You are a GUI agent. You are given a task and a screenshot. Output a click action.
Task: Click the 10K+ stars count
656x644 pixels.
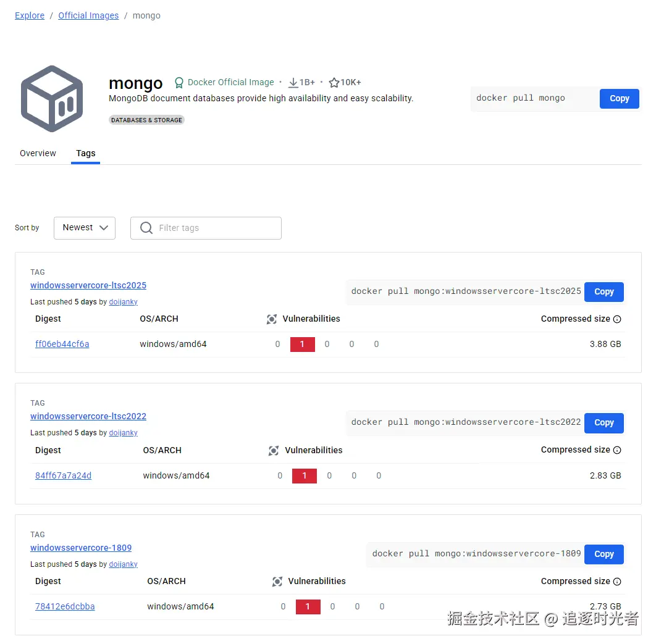click(x=351, y=82)
